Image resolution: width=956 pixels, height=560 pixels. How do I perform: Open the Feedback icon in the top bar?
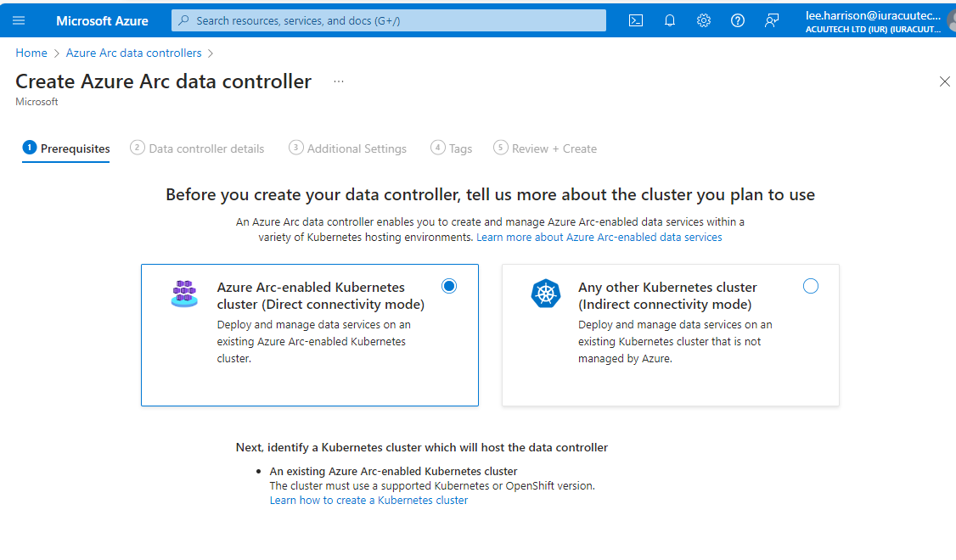(771, 20)
